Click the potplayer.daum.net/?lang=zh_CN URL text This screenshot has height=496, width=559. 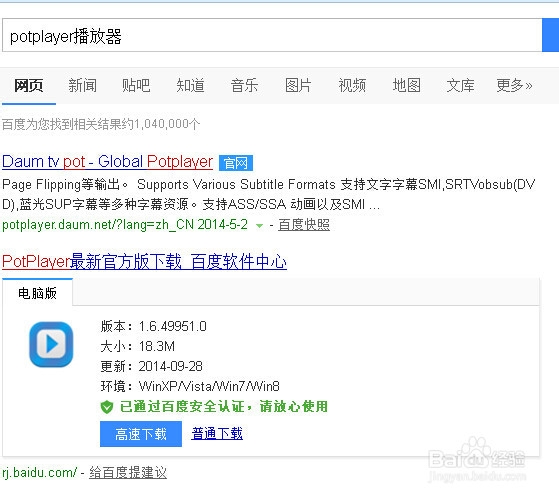98,225
